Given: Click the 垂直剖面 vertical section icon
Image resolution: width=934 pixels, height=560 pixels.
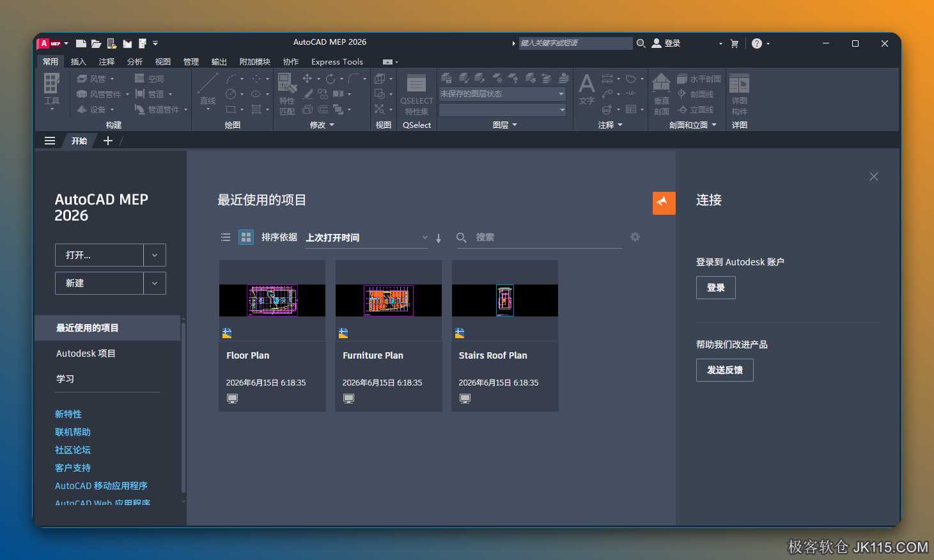Looking at the screenshot, I should [661, 93].
